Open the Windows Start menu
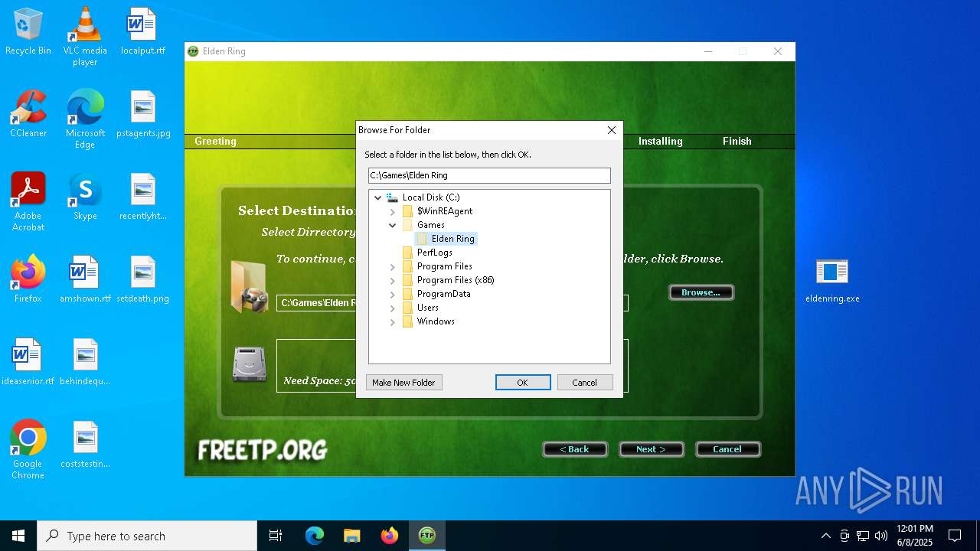This screenshot has height=551, width=980. (18, 536)
